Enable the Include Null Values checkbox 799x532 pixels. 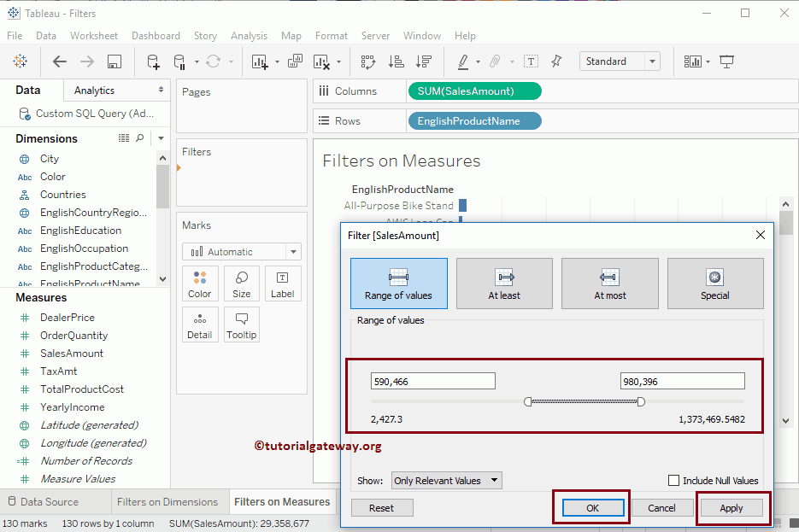tap(674, 480)
